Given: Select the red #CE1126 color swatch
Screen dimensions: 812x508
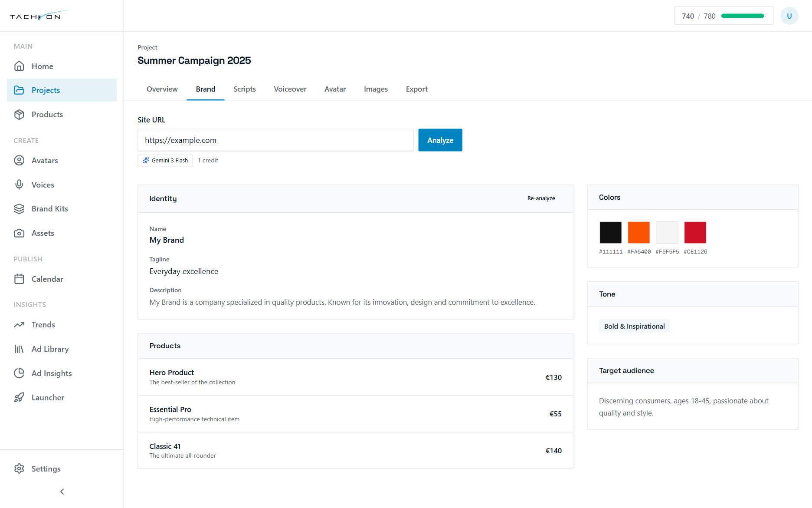Looking at the screenshot, I should (x=695, y=232).
